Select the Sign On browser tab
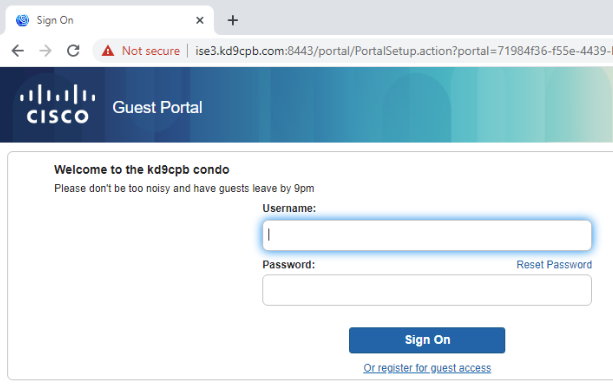This screenshot has width=613, height=384. (x=109, y=20)
